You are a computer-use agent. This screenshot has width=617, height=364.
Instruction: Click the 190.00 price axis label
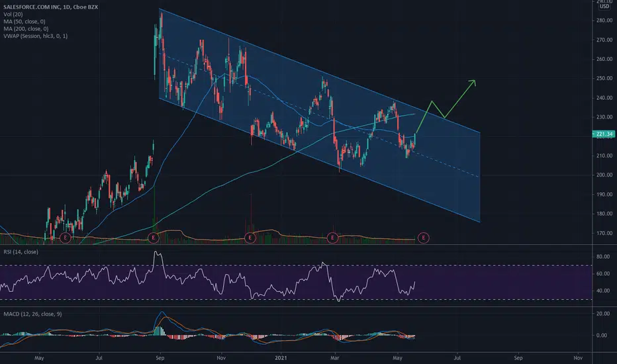[604, 195]
